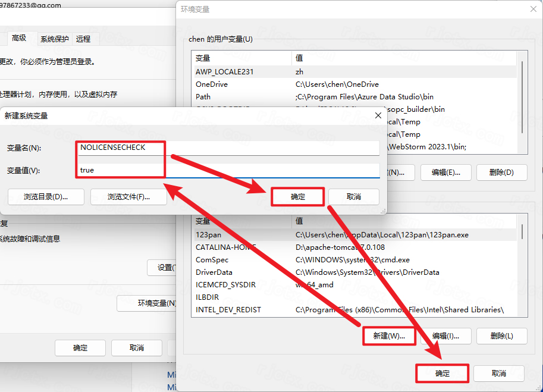Close the 新建系统变量 dialog with X
This screenshot has width=543, height=392.
tap(378, 115)
